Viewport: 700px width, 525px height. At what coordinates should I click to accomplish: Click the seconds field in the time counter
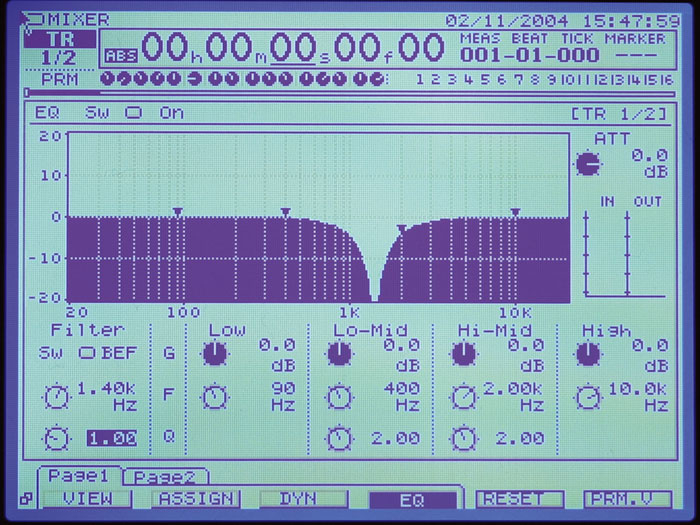293,47
